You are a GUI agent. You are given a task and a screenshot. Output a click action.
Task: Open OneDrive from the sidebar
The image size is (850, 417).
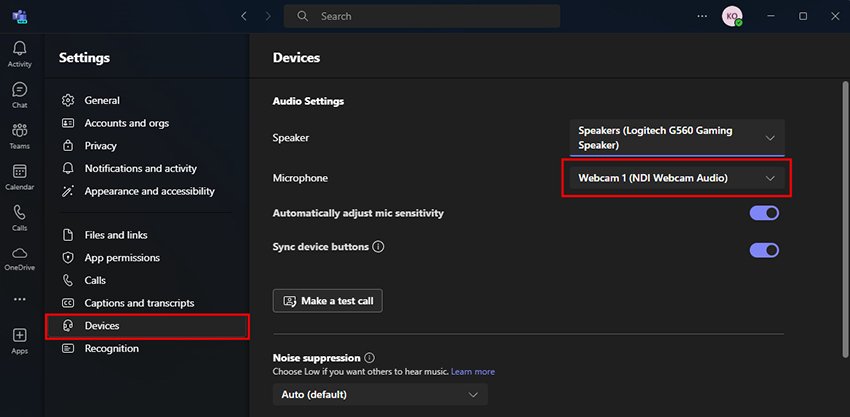[20, 258]
